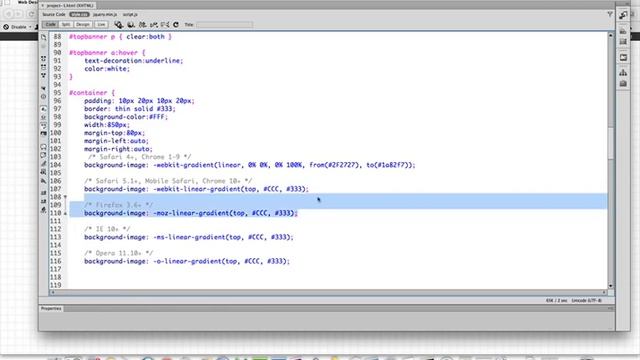Image resolution: width=640 pixels, height=360 pixels.
Task: Click the -ms-linear-gradient line of code
Action: 189,237
